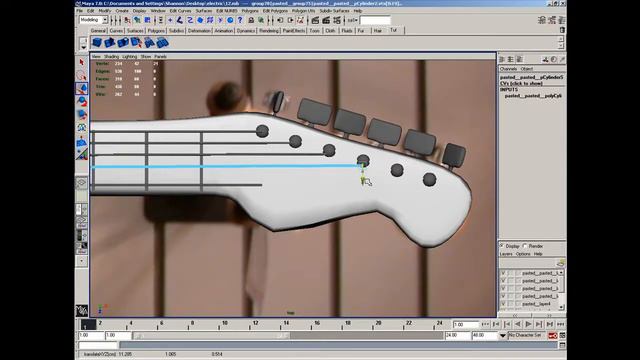
Task: Toggle the deformations selection mask grid icon
Action: [x=210, y=20]
